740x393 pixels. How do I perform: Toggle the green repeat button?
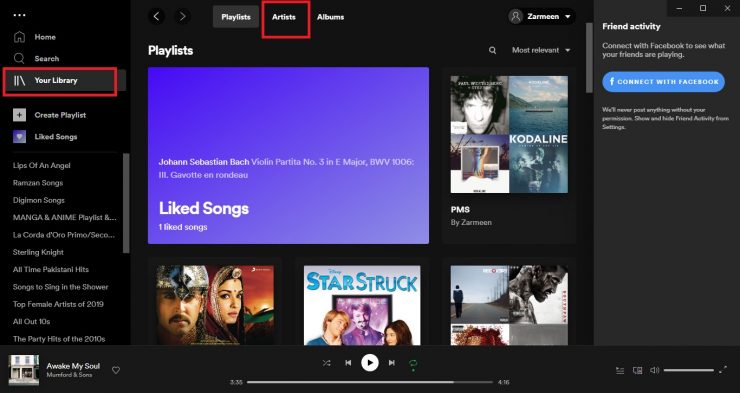point(413,364)
